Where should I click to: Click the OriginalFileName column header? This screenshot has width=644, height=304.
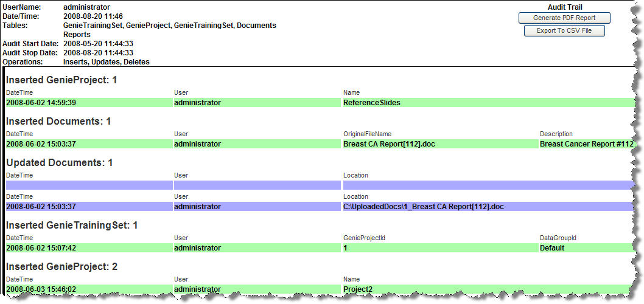point(367,134)
